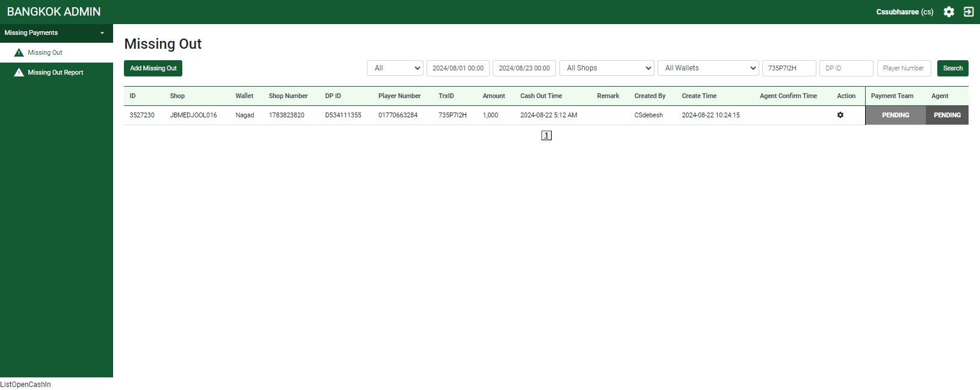The width and height of the screenshot is (980, 390).
Task: Click the warning icon beside Missing Out Report
Action: pyautogui.click(x=19, y=72)
